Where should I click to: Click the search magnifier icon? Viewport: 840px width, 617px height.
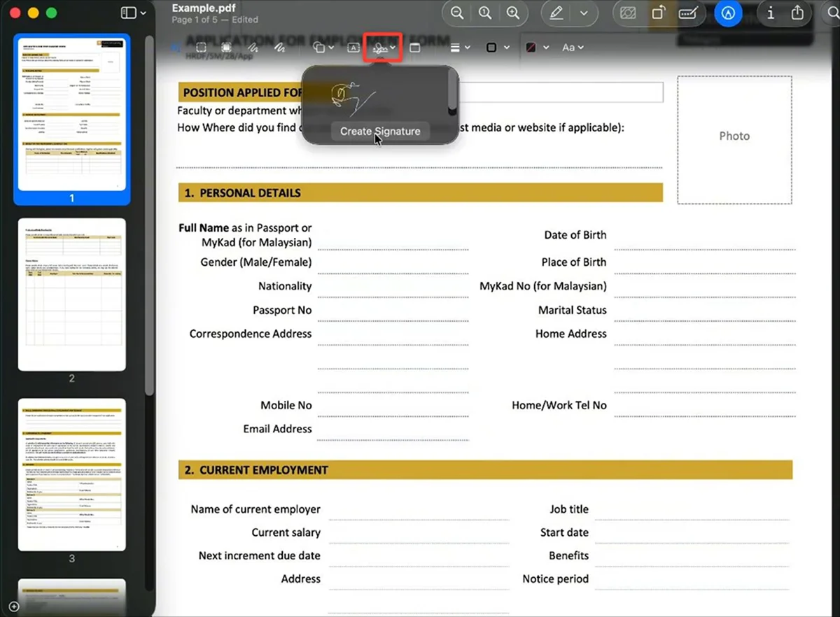[833, 13]
